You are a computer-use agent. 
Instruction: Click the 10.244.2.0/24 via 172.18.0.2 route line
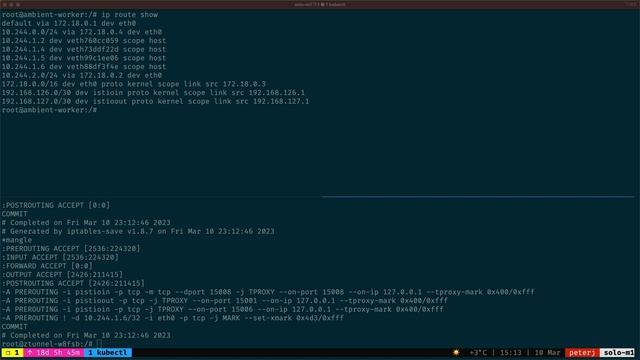click(82, 76)
